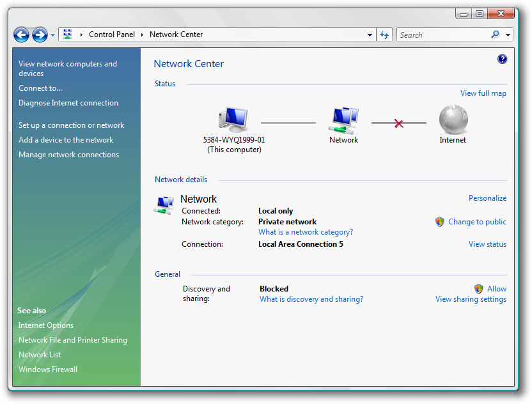Open the View full map link
The image size is (532, 404).
coord(483,93)
